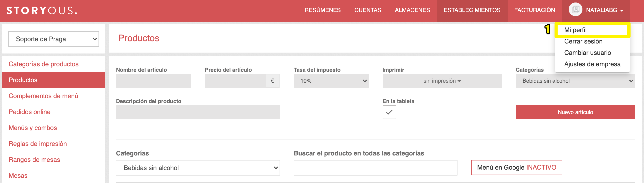Click the euro symbol in the price field
The height and width of the screenshot is (183, 644).
(273, 81)
